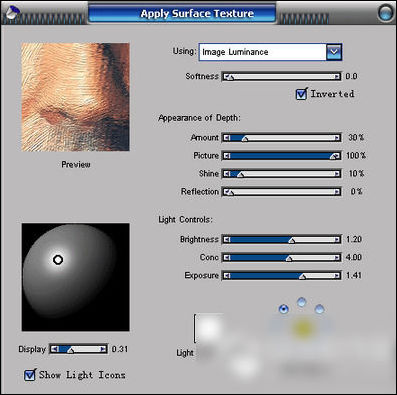Open the Using dropdown arrow
397x395 pixels.
click(x=334, y=52)
